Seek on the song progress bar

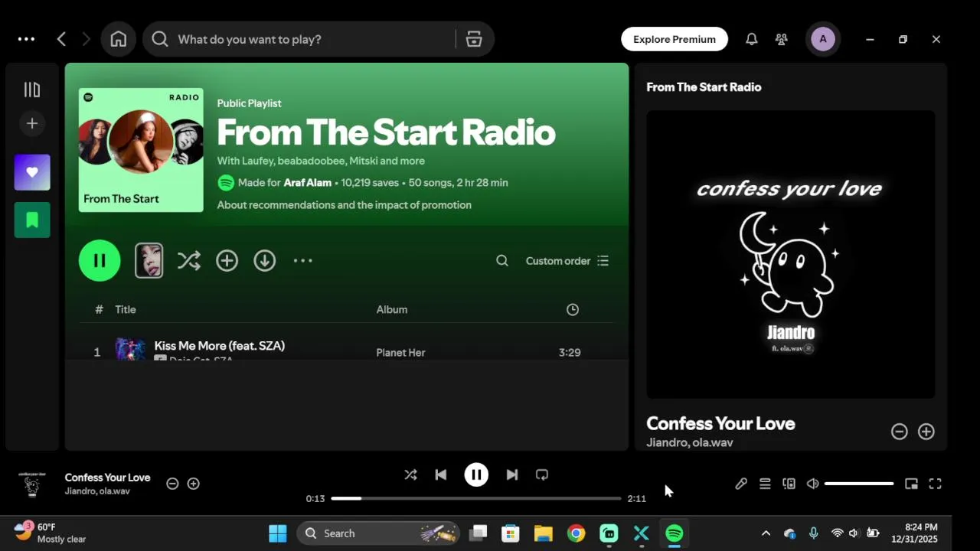coord(476,498)
